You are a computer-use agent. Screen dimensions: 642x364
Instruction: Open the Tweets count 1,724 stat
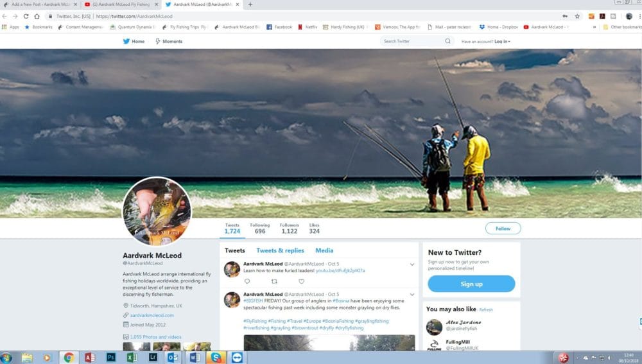232,229
